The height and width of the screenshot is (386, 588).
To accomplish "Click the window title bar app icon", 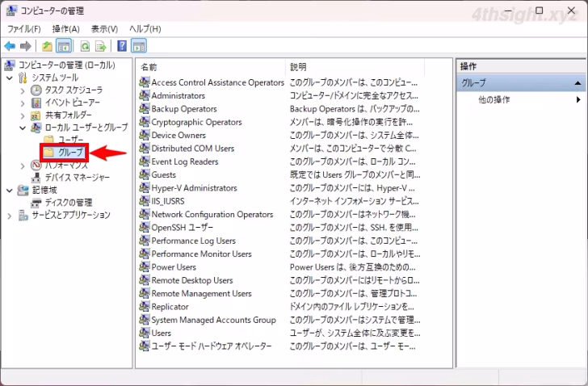I will 11,10.
